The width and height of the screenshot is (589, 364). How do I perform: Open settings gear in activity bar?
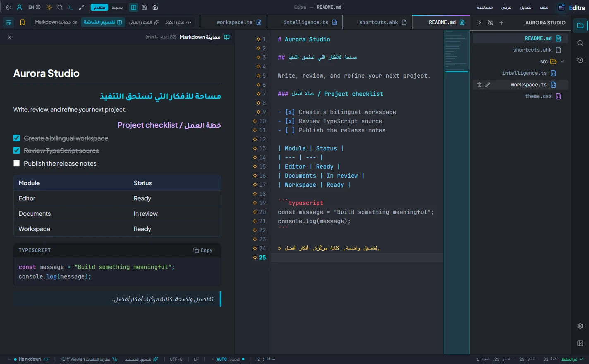pyautogui.click(x=580, y=326)
